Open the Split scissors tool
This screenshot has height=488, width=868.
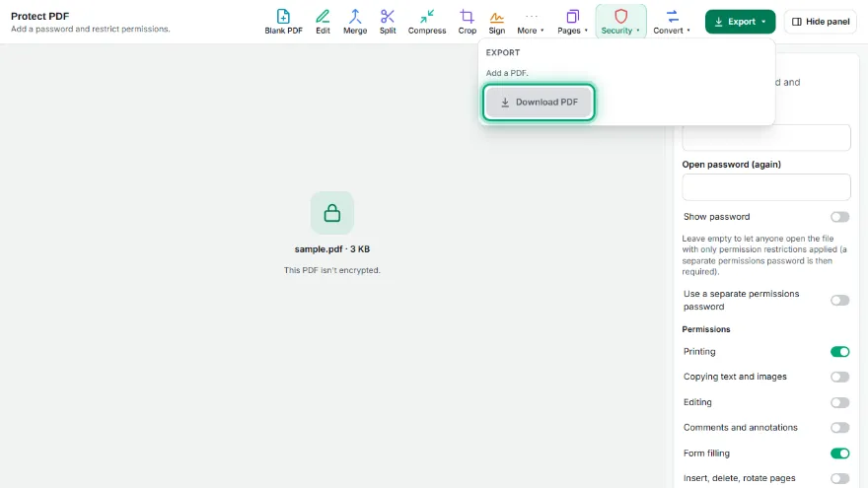tap(388, 22)
